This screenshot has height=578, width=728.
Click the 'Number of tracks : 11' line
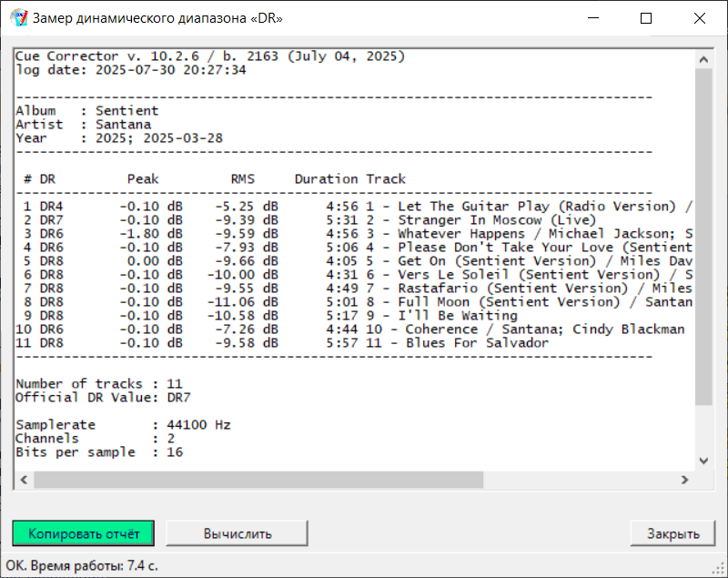99,384
